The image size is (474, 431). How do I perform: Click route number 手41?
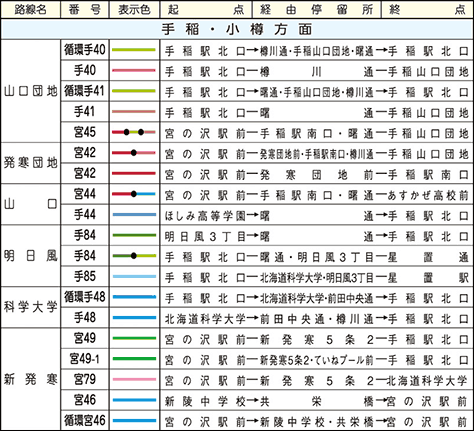(x=85, y=112)
